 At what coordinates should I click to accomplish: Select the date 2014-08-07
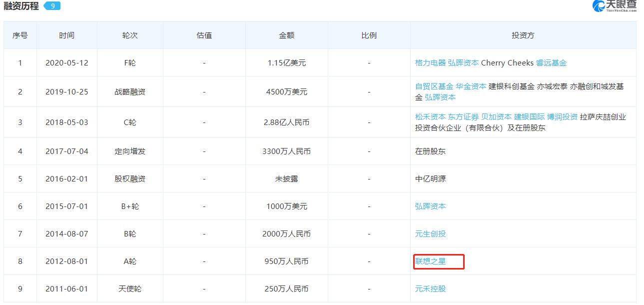tap(66, 233)
